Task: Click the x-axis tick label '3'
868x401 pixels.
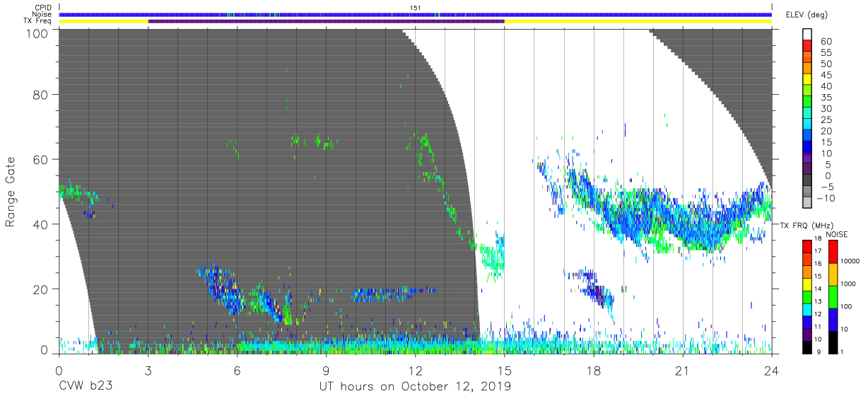Action: (x=148, y=371)
